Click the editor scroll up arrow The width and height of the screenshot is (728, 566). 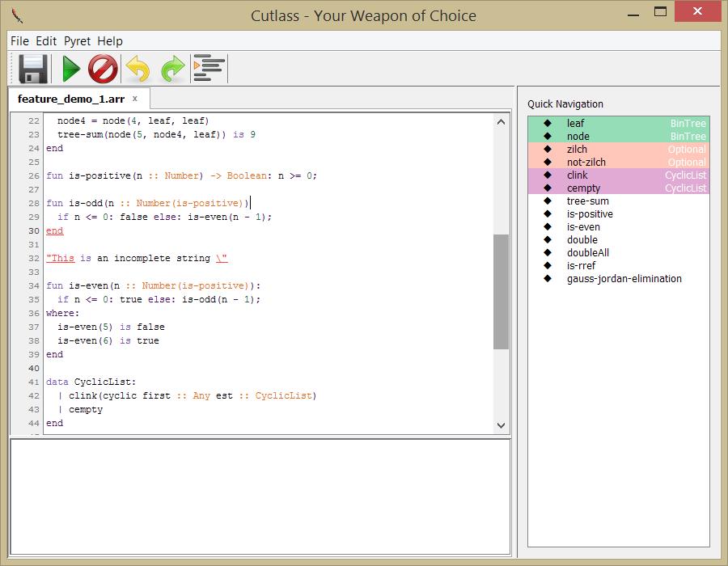[501, 122]
